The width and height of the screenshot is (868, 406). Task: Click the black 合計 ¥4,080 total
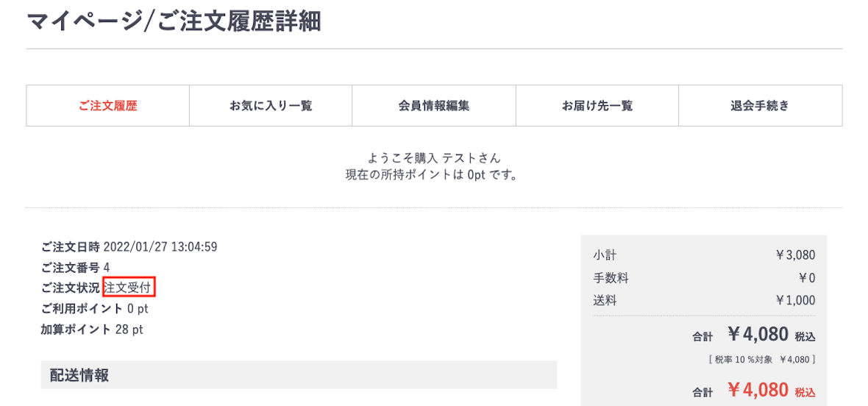coord(758,335)
